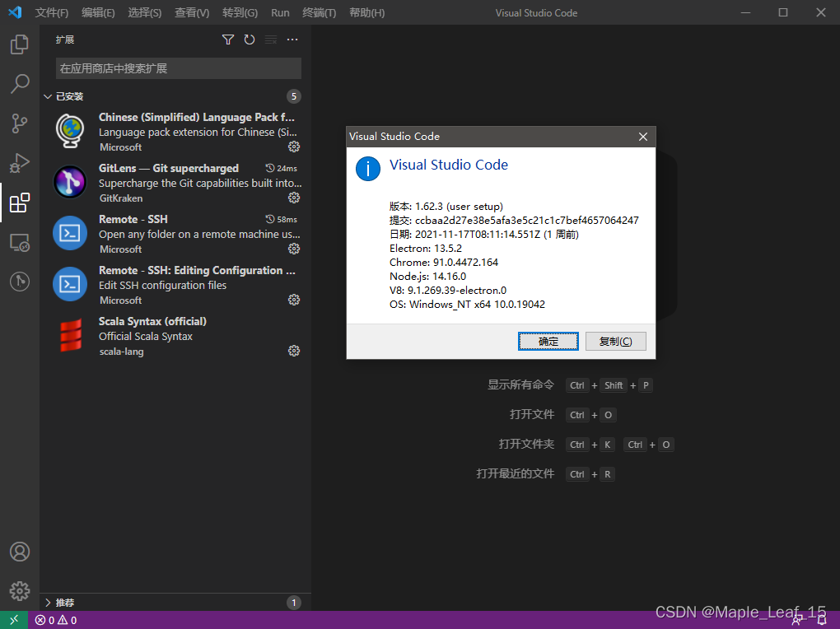Screen dimensions: 840x629
Task: Manage Scala Syntax extension gear
Action: tap(294, 351)
